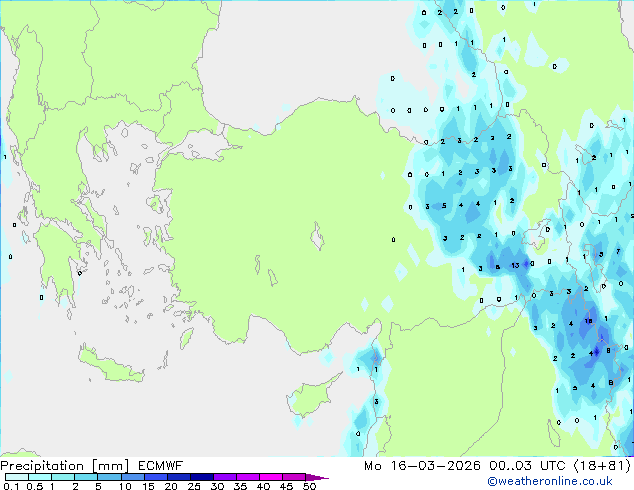This screenshot has width=634, height=490.
Task: Click the ECMWF model label
Action: (161, 466)
